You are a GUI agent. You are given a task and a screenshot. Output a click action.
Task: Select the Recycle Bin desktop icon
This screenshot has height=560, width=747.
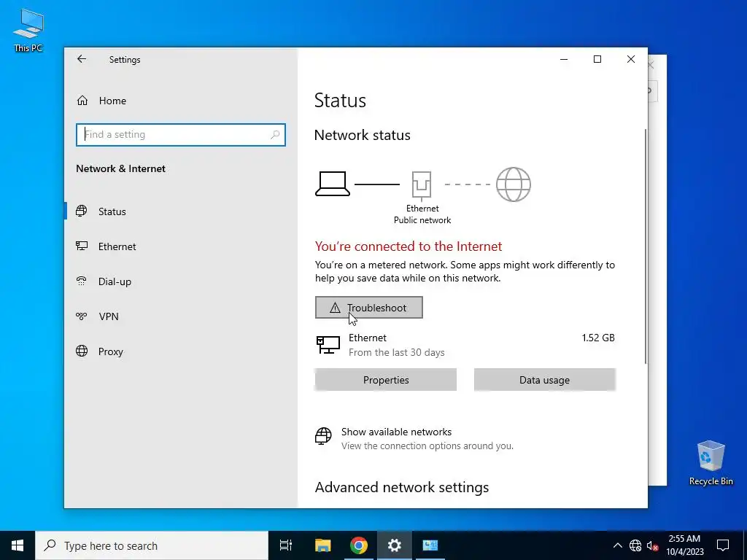pyautogui.click(x=711, y=463)
